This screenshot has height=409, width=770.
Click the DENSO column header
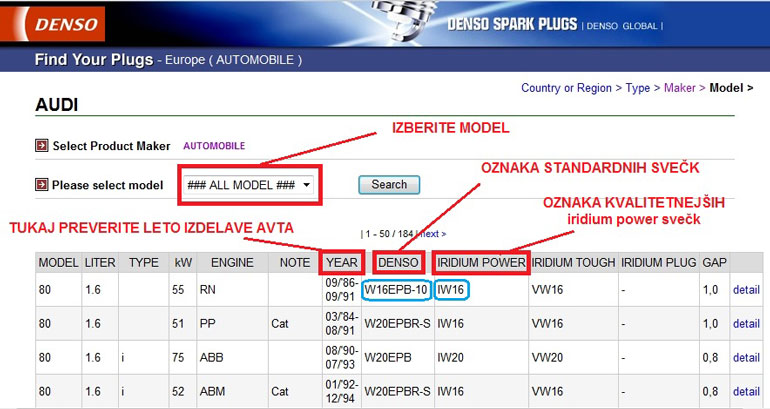point(398,263)
